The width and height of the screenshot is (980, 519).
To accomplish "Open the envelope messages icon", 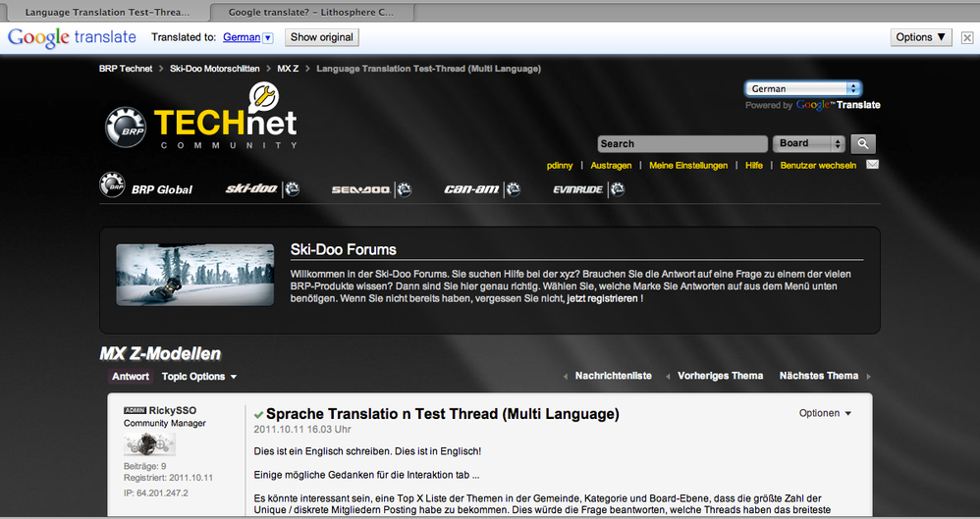I will pyautogui.click(x=873, y=165).
